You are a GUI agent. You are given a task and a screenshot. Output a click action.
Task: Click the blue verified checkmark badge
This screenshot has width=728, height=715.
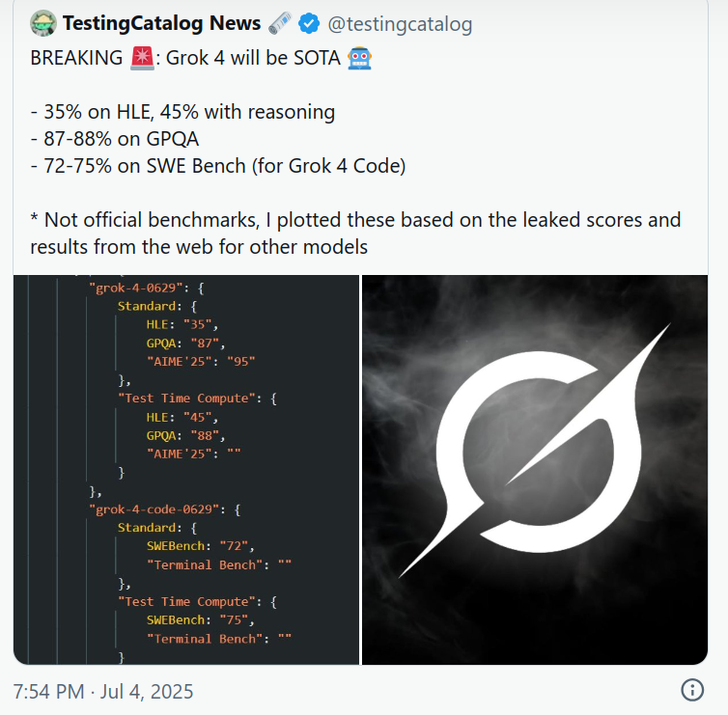[x=309, y=23]
